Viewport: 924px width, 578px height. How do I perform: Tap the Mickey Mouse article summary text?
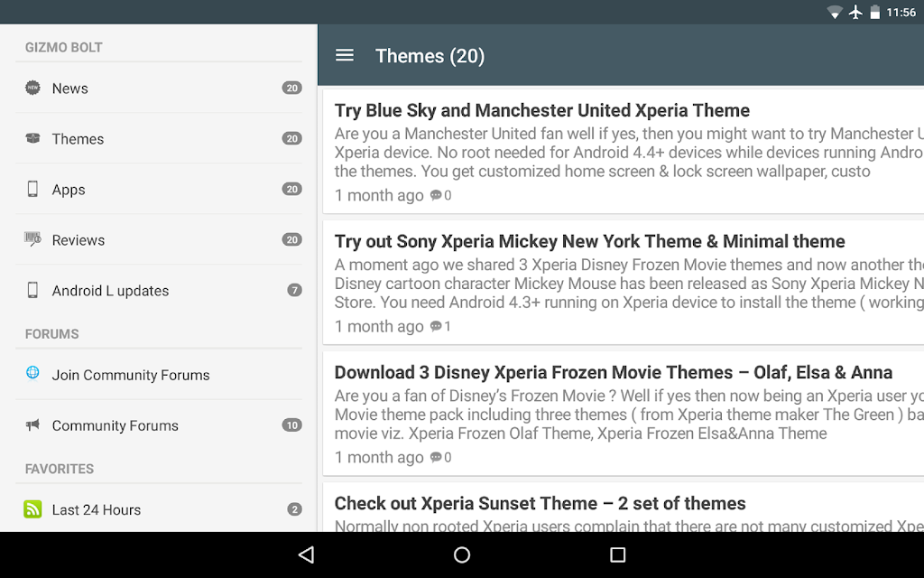[x=629, y=283]
